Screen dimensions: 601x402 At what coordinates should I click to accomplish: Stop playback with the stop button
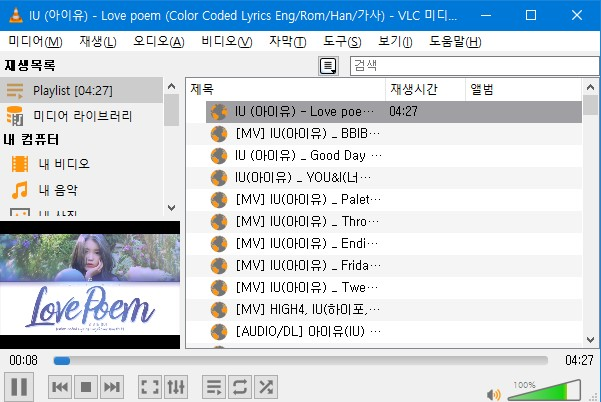pos(86,387)
